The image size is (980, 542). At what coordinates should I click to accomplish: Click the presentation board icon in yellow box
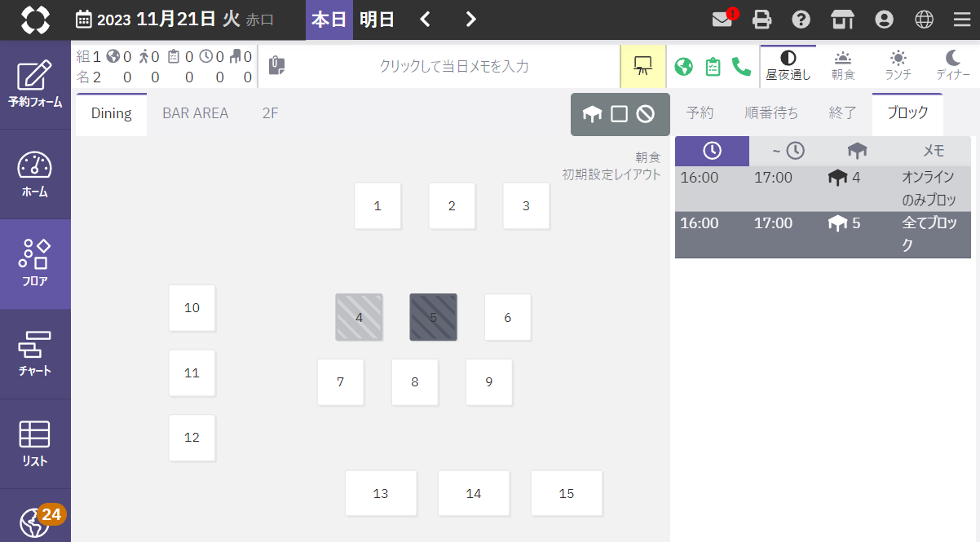[x=643, y=67]
